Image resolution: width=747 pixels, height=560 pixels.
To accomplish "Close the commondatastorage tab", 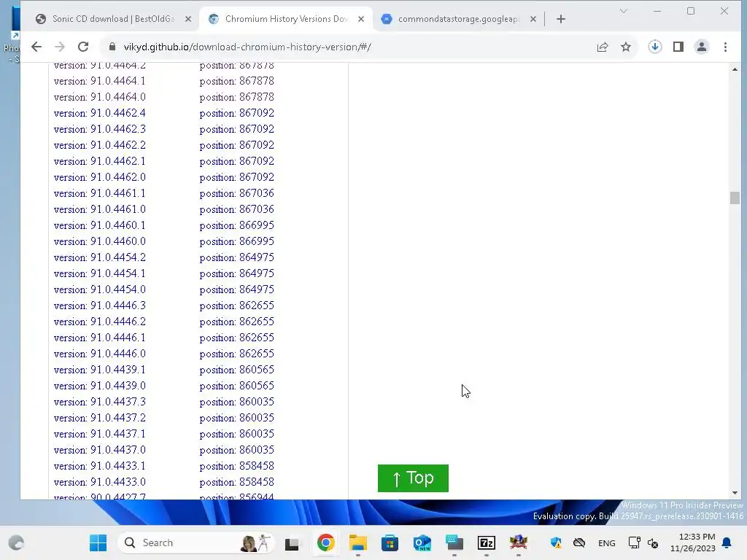I will (x=533, y=19).
